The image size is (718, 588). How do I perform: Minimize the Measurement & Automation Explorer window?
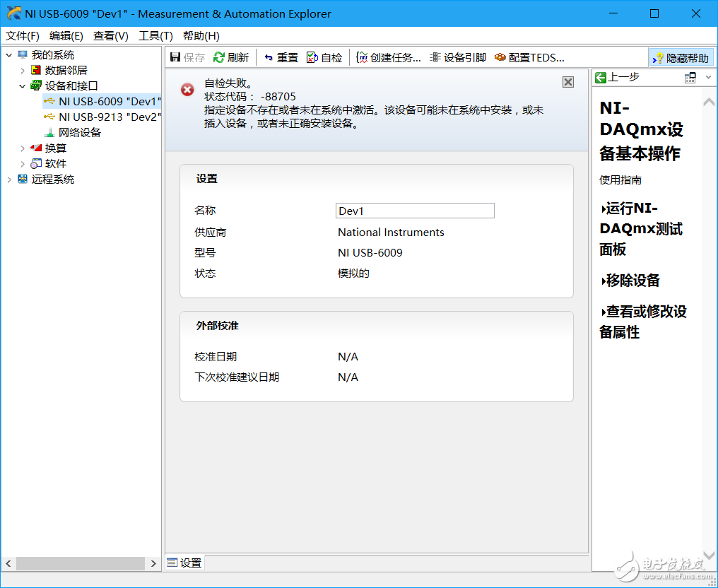pyautogui.click(x=613, y=13)
